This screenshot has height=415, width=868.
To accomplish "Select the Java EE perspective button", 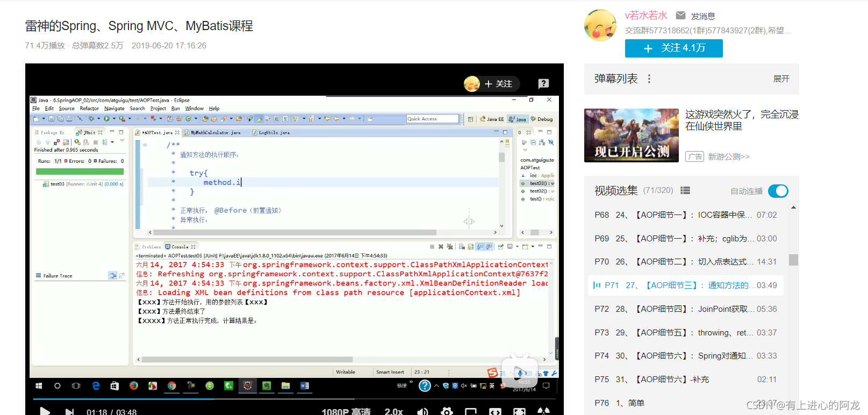I will tap(492, 119).
